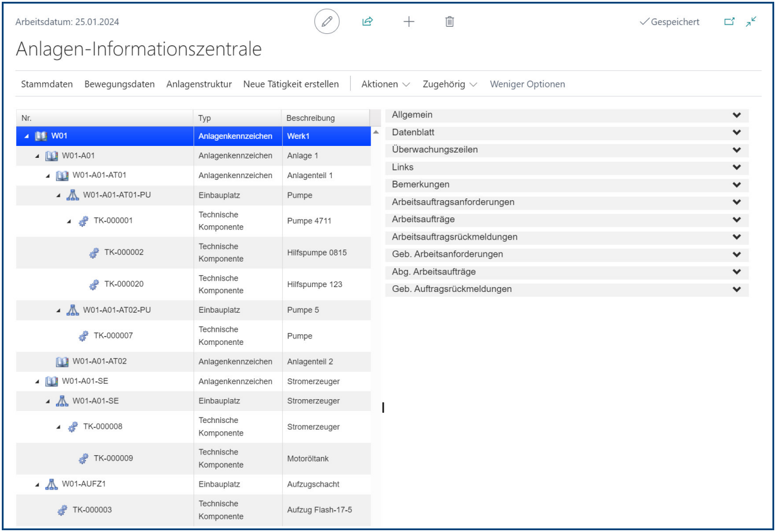Collapse the W01-AUFZ1 node arrow
Viewport: 776px width, 532px height.
coord(38,485)
